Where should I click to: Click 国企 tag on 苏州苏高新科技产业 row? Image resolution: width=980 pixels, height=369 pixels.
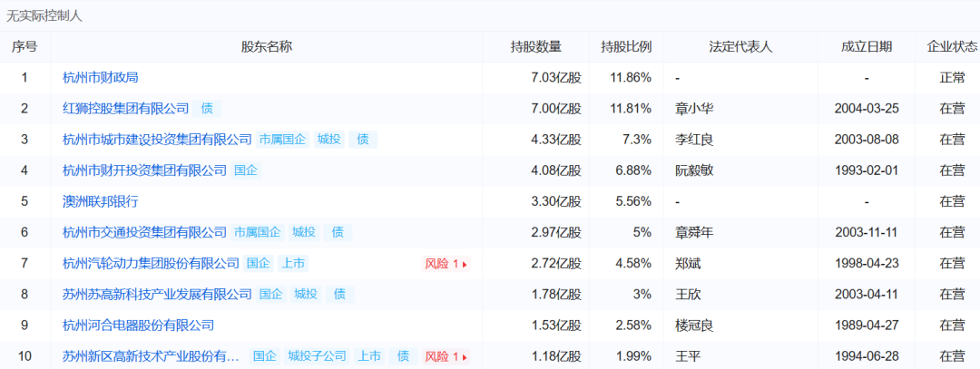(x=271, y=294)
